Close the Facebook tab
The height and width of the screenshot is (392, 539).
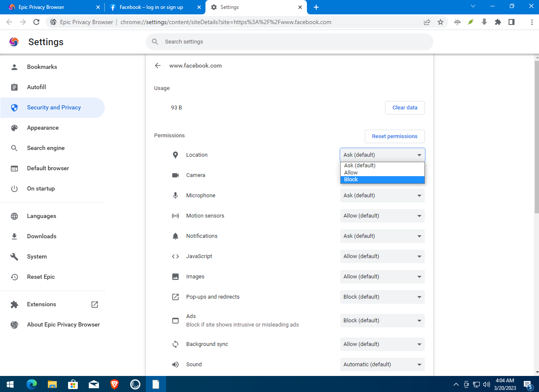(199, 7)
